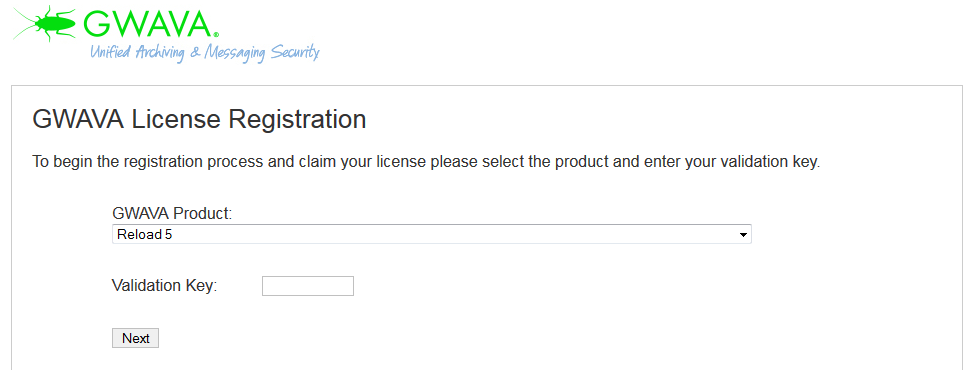Image resolution: width=973 pixels, height=370 pixels.
Task: Click the word Registration in the heading
Action: 297,119
